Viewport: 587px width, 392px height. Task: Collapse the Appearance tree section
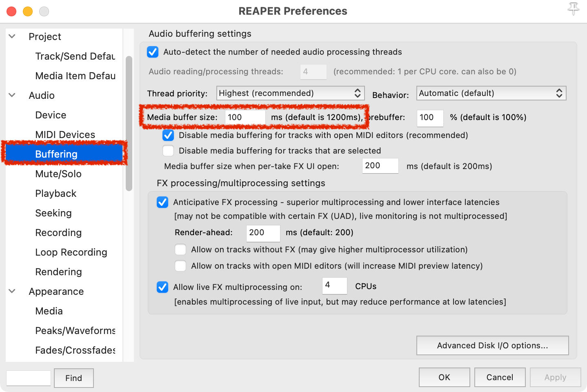point(12,291)
